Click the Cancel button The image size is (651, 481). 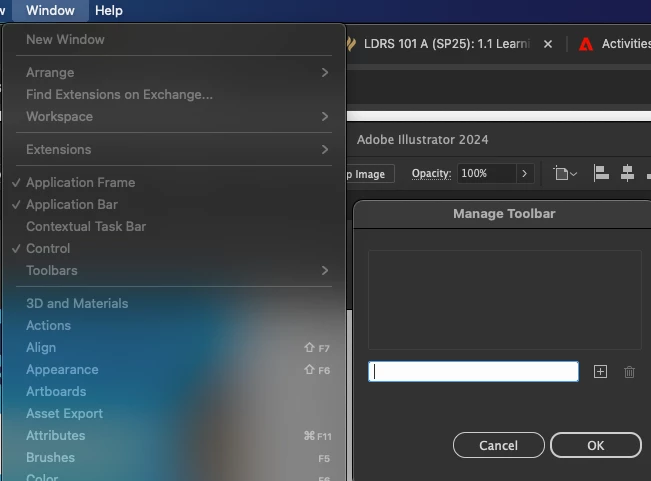coord(498,445)
